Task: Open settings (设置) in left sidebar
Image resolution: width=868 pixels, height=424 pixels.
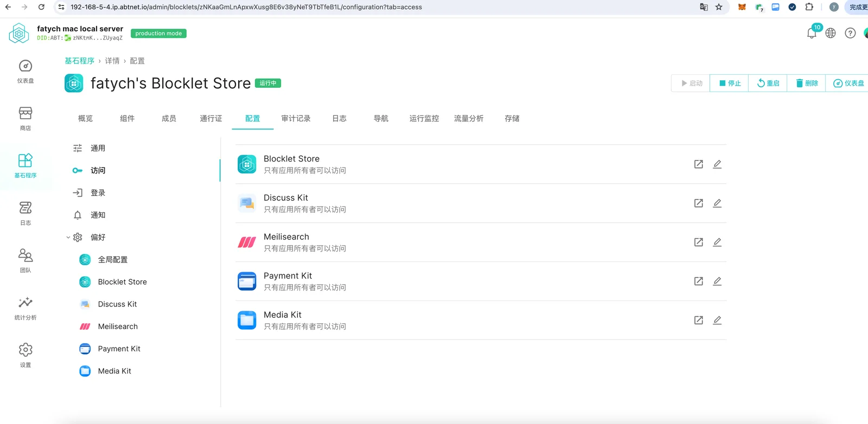Action: pyautogui.click(x=25, y=355)
